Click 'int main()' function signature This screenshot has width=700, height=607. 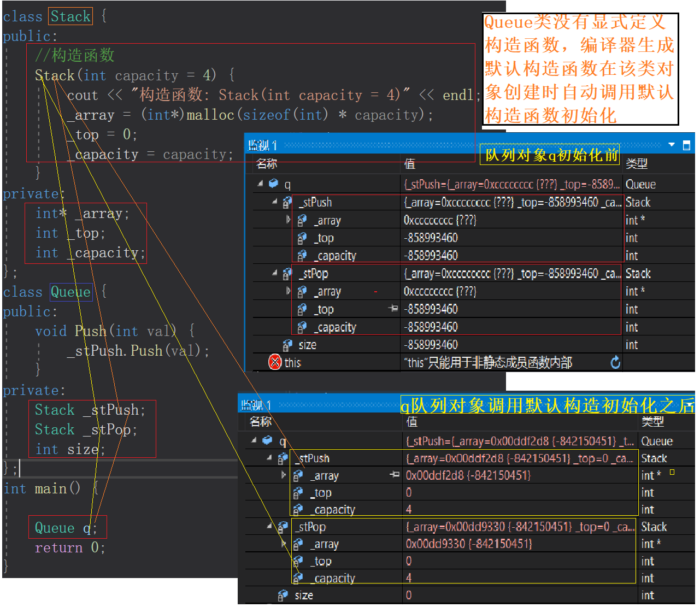(x=42, y=488)
